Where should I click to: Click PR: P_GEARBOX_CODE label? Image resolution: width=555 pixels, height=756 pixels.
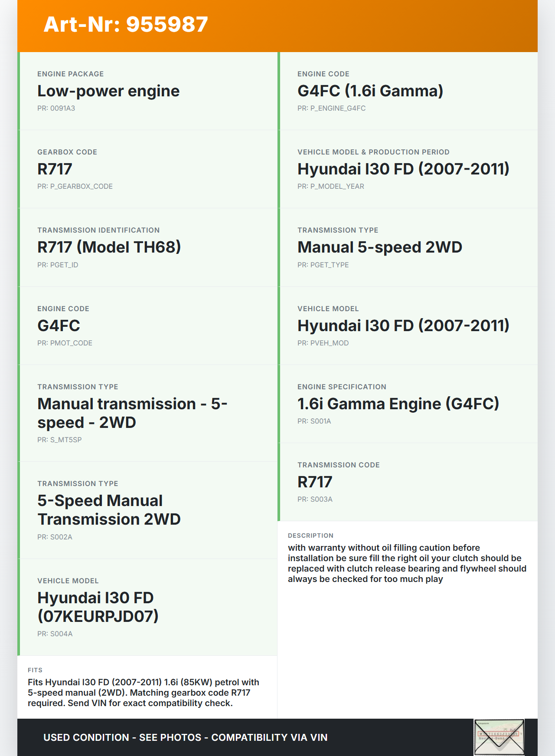[75, 187]
